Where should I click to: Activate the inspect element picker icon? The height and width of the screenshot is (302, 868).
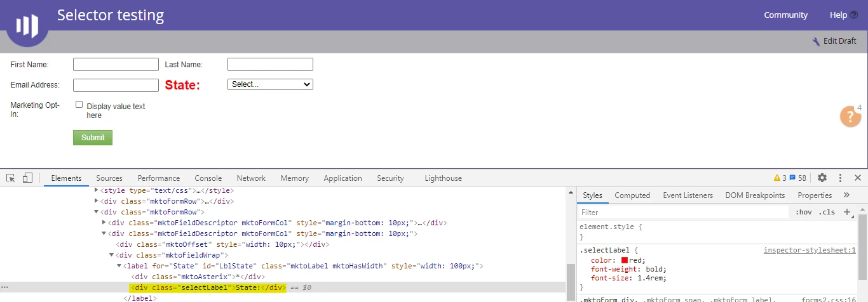[11, 178]
